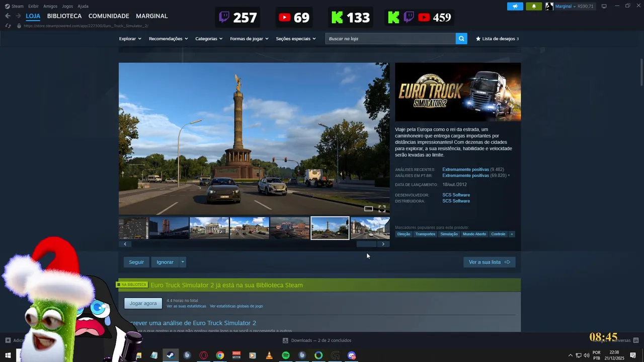Open Lista de desejos wishlist link
This screenshot has width=644, height=362.
pyautogui.click(x=497, y=39)
